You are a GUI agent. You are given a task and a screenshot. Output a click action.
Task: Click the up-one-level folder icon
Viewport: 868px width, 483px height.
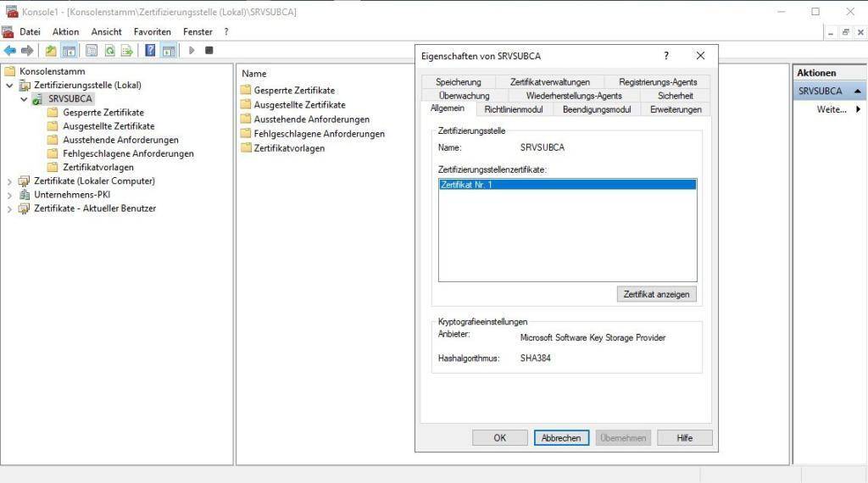(x=51, y=51)
